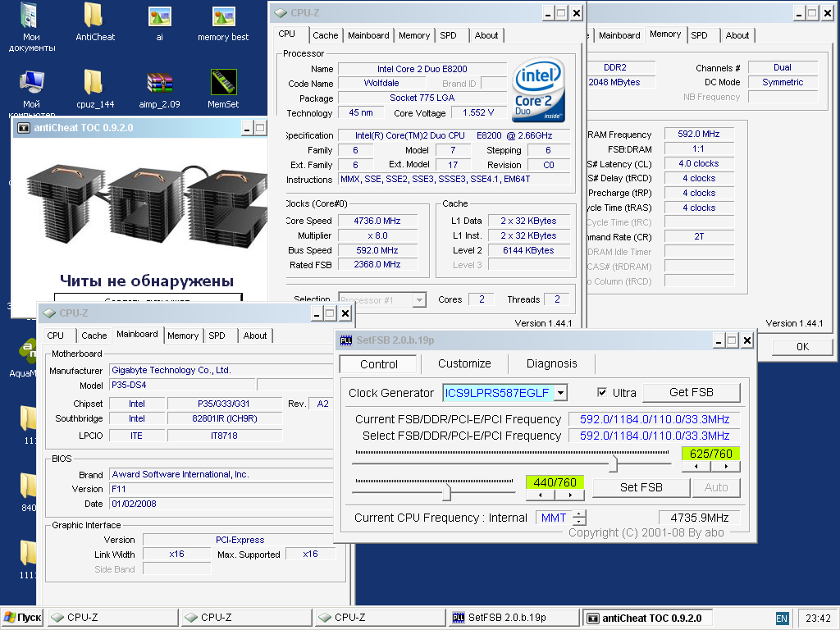Switch to Mainboard tab in CPU-Z CPU window
The width and height of the screenshot is (840, 630).
pyautogui.click(x=368, y=35)
